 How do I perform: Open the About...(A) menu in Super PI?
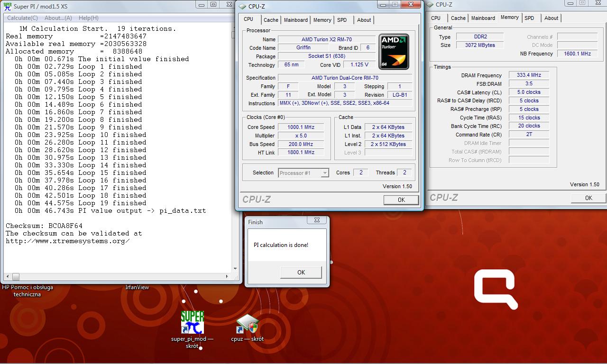pyautogui.click(x=58, y=18)
